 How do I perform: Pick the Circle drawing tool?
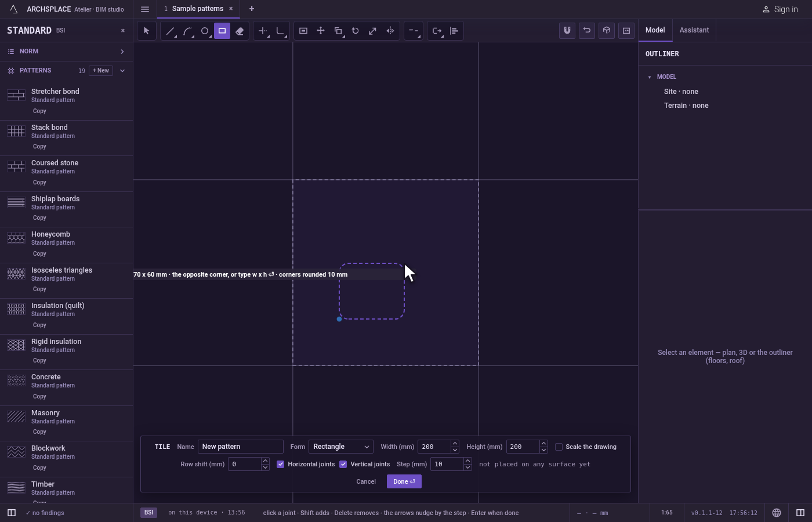205,31
